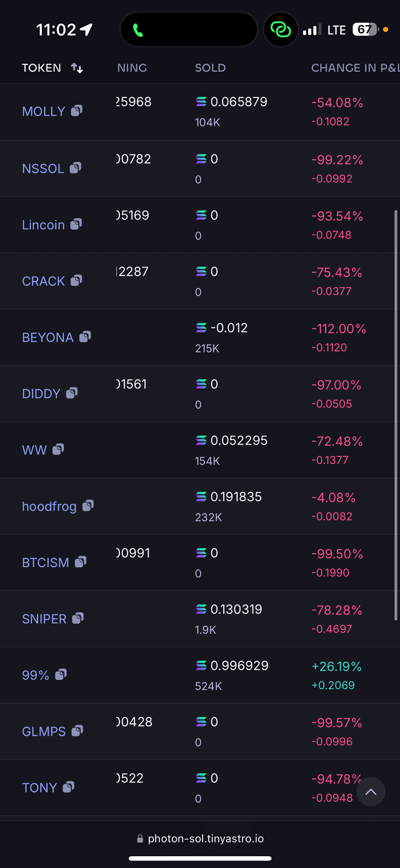400x868 pixels.
Task: Tap the green phone call indicator
Action: click(138, 30)
